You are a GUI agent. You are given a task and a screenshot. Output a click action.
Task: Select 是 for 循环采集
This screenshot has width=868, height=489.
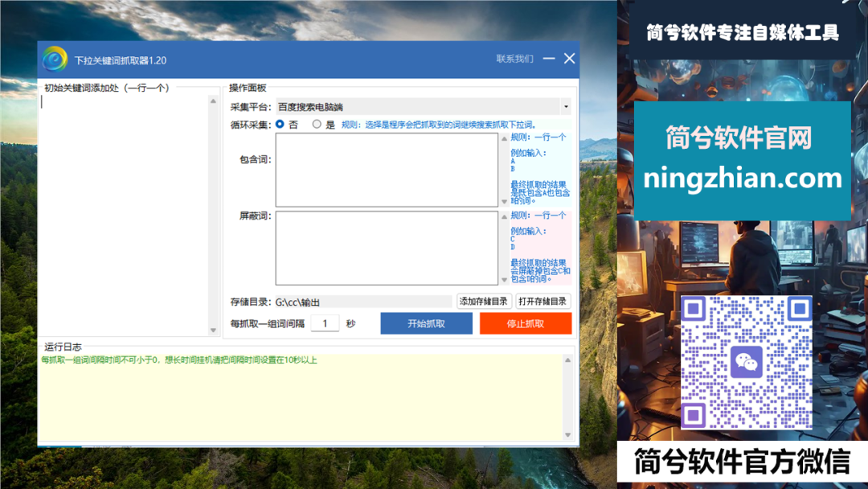point(317,124)
